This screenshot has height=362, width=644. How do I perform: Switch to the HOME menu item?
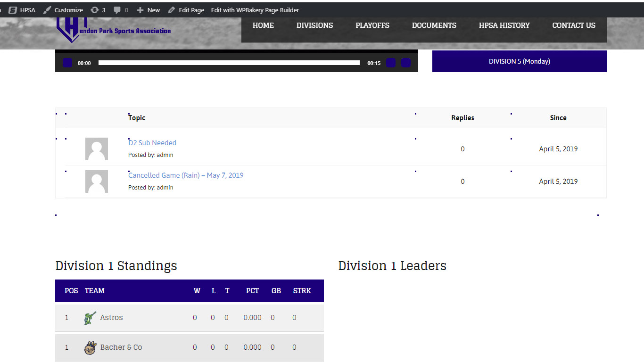pos(263,25)
